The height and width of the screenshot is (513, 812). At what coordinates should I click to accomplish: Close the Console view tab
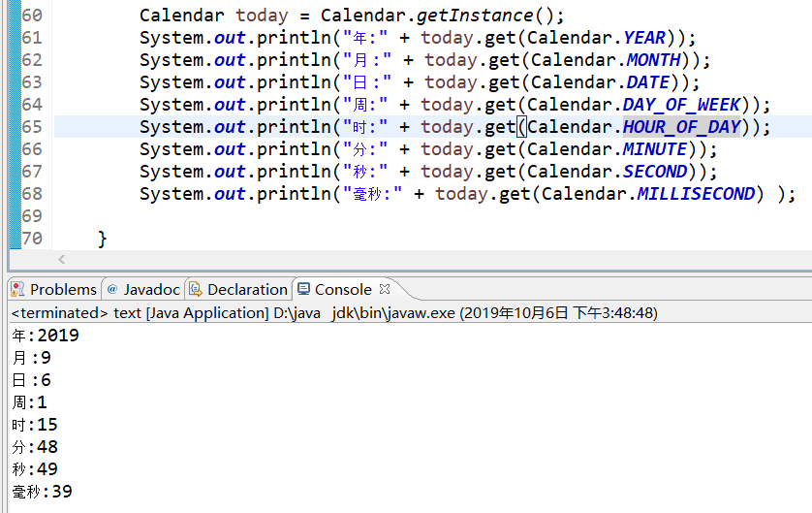point(385,289)
